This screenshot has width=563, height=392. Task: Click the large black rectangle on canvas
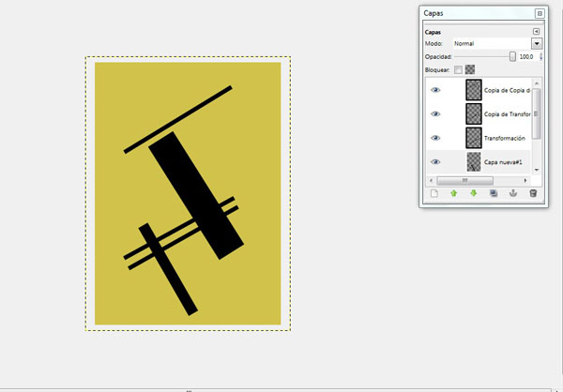pos(196,196)
